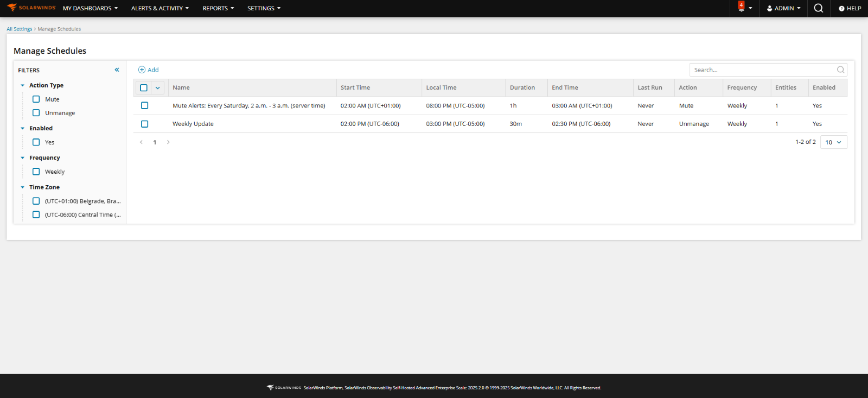Open the notifications dropdown caret

pos(750,8)
